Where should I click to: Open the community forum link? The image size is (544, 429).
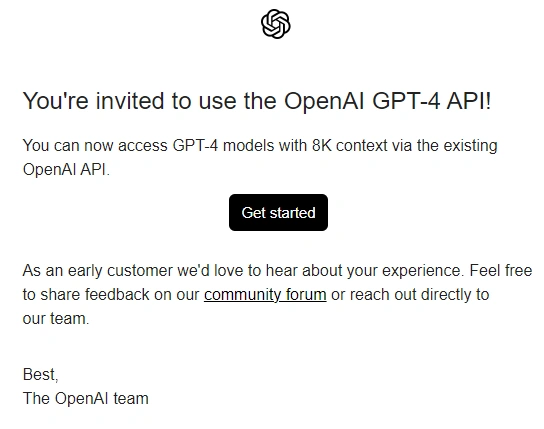point(265,295)
